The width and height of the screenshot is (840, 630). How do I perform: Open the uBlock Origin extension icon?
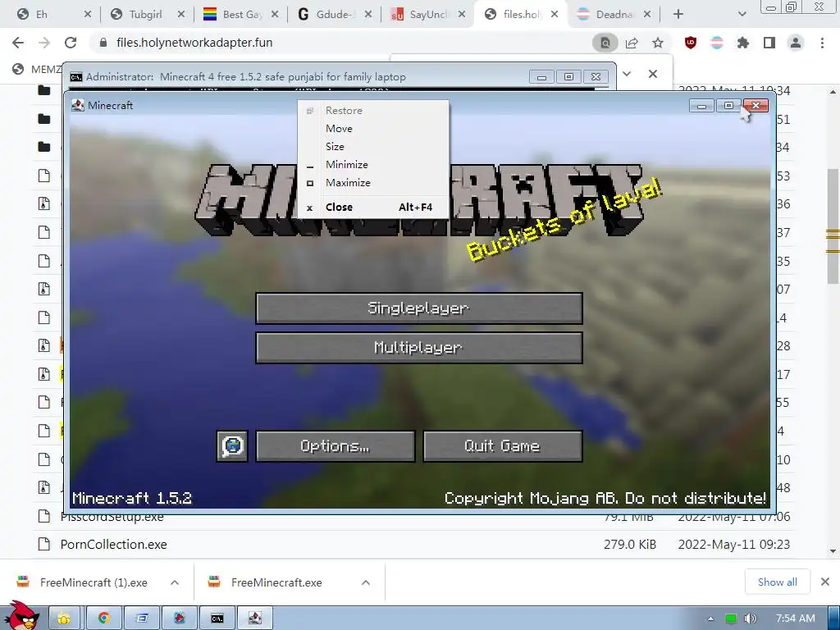(691, 43)
